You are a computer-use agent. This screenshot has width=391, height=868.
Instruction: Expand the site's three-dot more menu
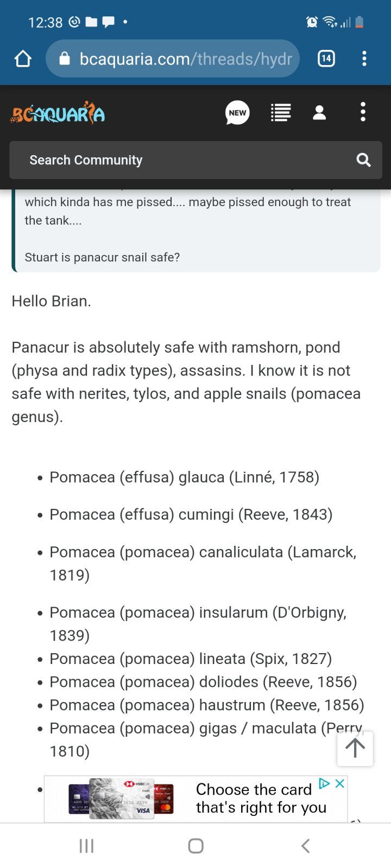coord(363,113)
